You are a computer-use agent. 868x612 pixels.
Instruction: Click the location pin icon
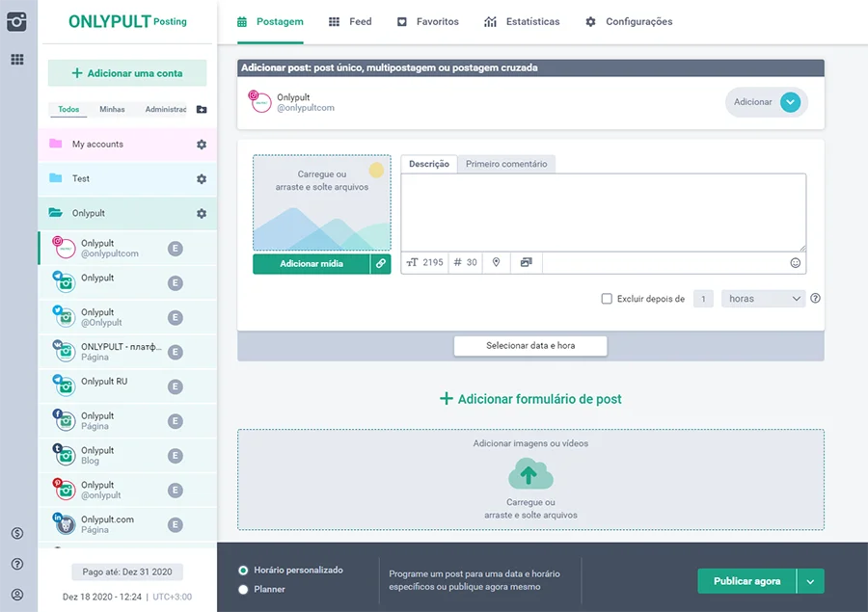click(x=496, y=262)
